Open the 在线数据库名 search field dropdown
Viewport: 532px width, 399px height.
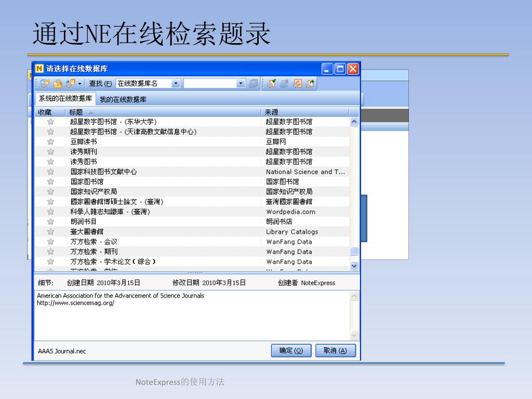(176, 83)
